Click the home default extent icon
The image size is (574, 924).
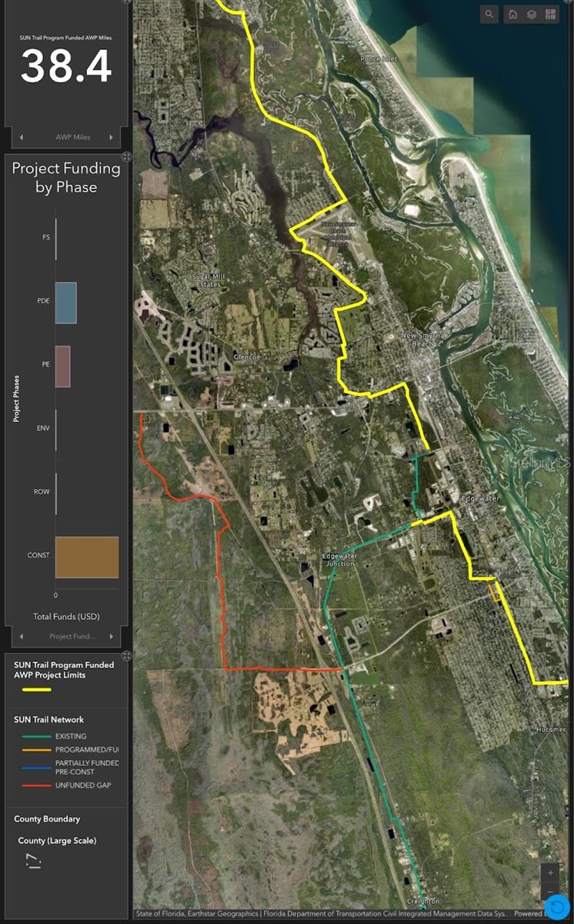coord(512,14)
